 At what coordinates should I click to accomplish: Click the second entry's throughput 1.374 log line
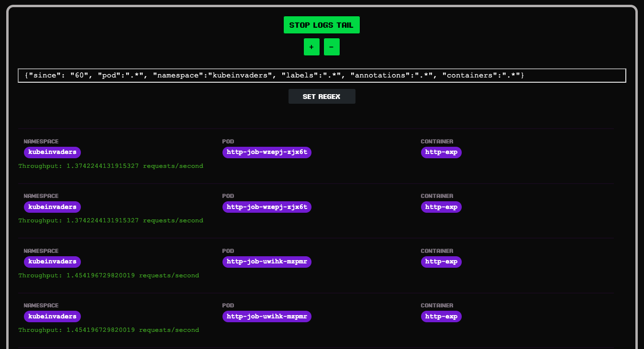coord(111,220)
